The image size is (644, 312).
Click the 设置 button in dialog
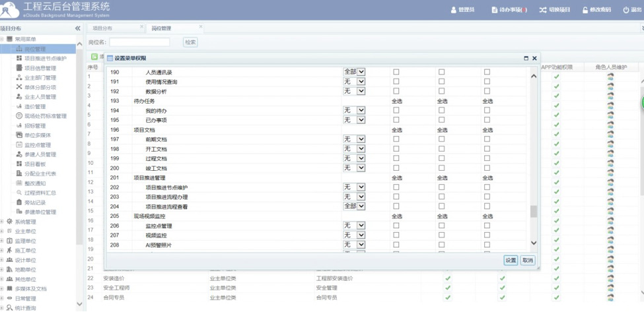pyautogui.click(x=511, y=261)
